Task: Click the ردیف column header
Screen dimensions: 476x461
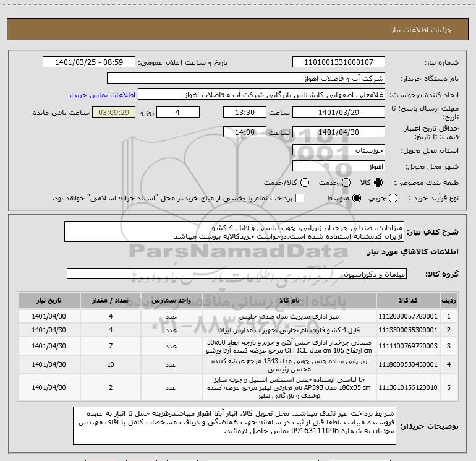Action: click(x=449, y=300)
